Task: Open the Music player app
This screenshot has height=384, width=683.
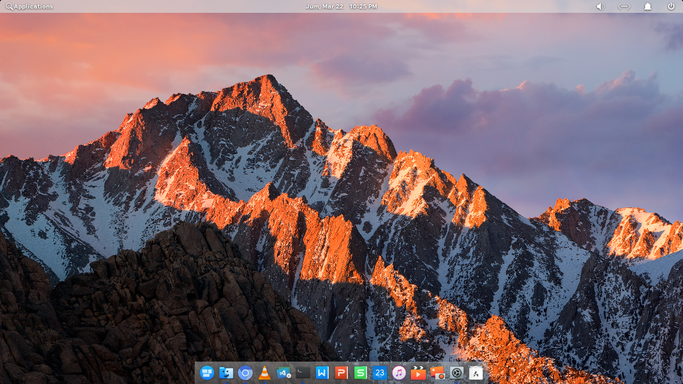Action: (399, 373)
